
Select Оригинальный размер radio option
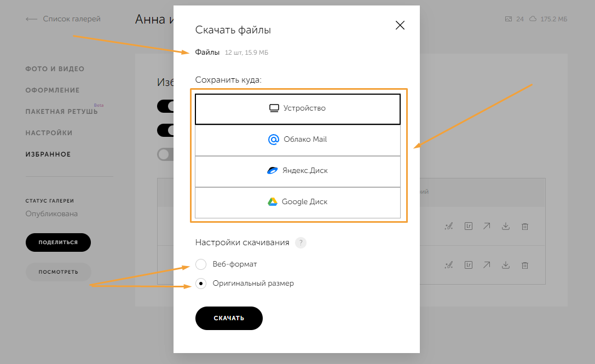coord(201,284)
